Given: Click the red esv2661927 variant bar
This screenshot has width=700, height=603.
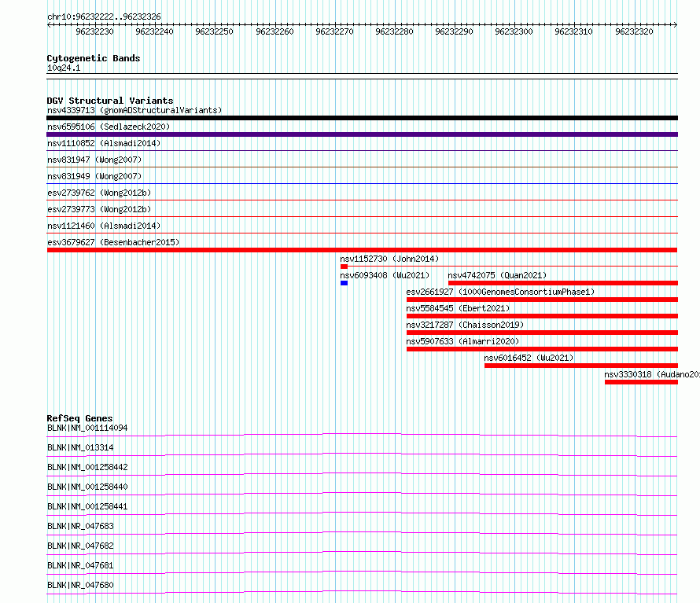Looking at the screenshot, I should [542, 300].
